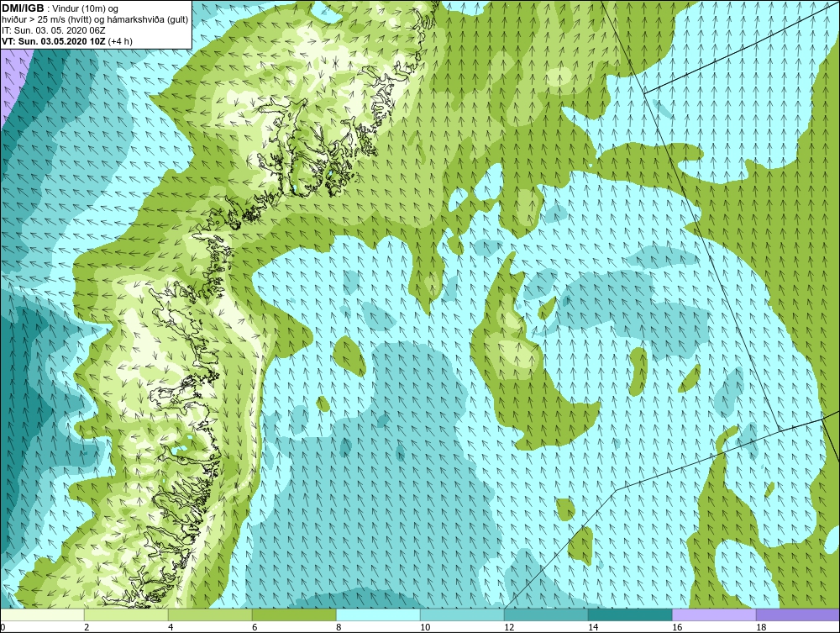840x633 pixels.
Task: Click the legend scale label "8"
Action: (x=339, y=627)
